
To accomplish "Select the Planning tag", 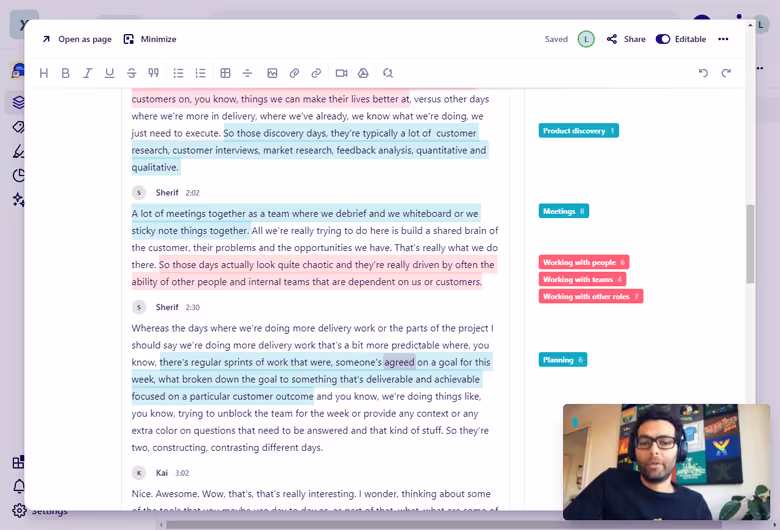I will click(x=563, y=360).
